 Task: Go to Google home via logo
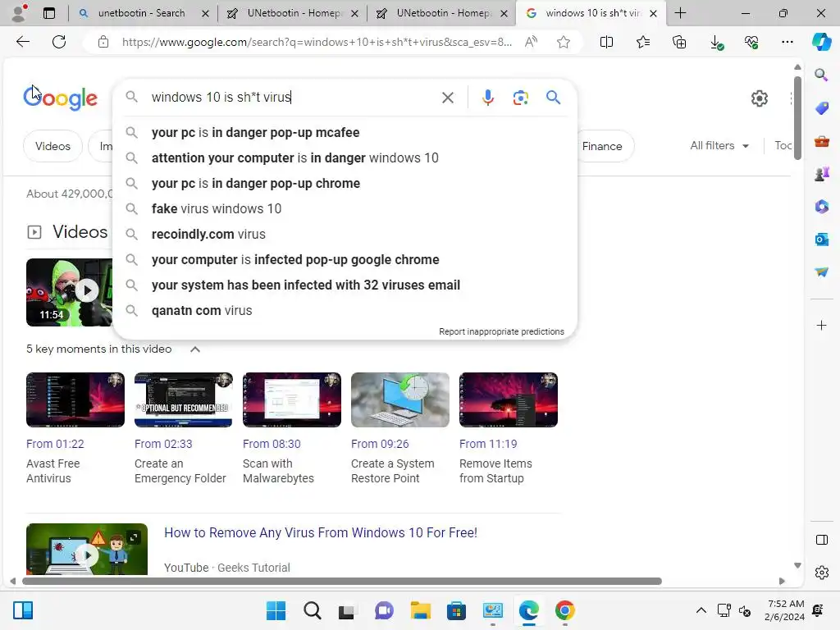[61, 98]
